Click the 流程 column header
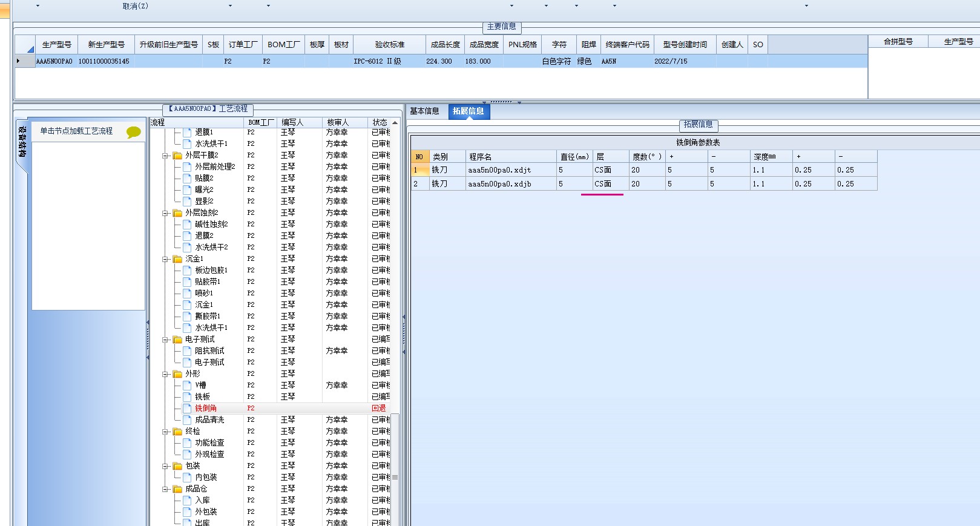The width and height of the screenshot is (980, 526). (x=197, y=122)
